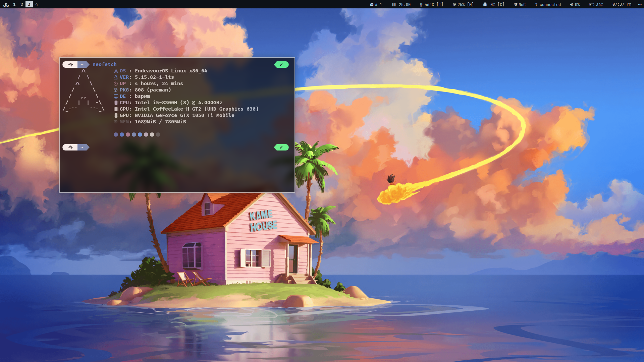Open the Wi-Fi NoC network indicator

point(520,5)
